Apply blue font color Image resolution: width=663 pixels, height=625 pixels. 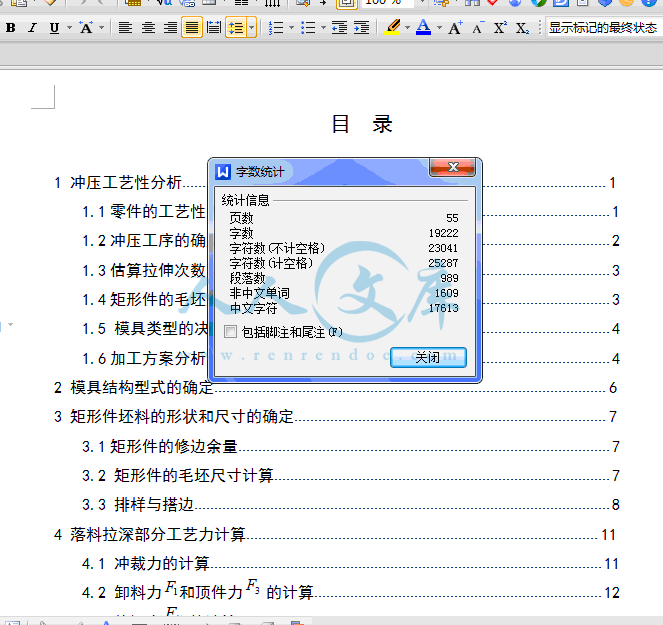424,28
